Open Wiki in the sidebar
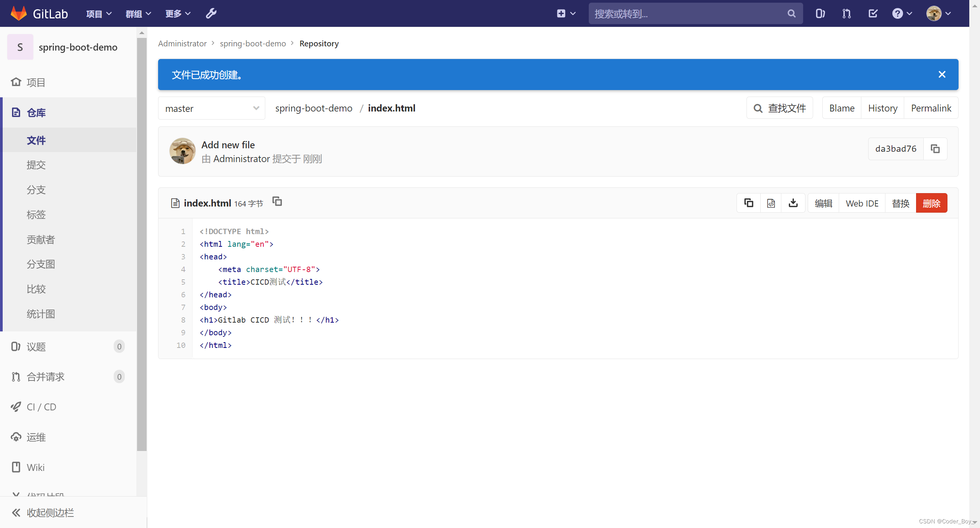The height and width of the screenshot is (528, 980). click(69, 467)
